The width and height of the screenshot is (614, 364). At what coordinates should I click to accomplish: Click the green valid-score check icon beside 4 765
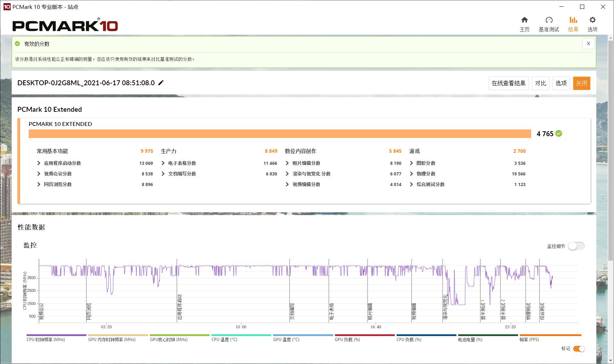pos(559,134)
